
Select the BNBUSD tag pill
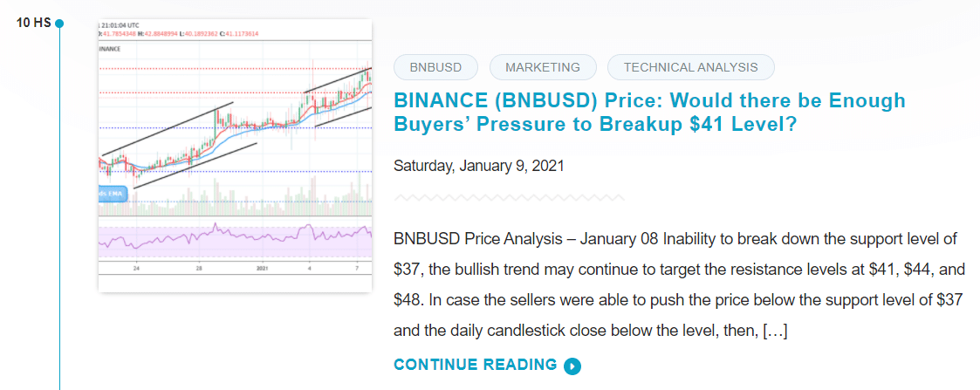click(x=435, y=67)
